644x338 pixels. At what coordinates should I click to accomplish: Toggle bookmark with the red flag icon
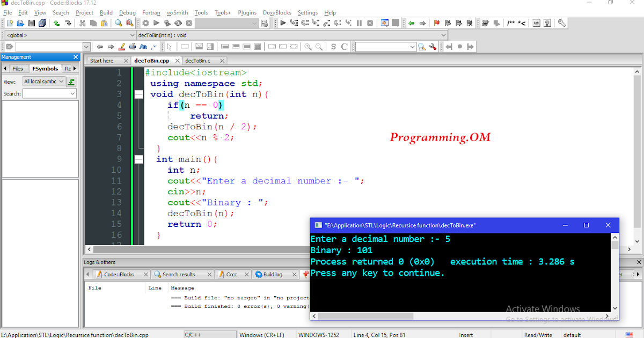click(x=436, y=23)
